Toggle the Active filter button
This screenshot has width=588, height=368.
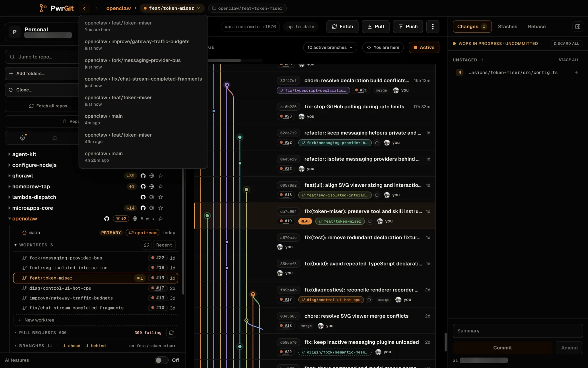click(x=424, y=47)
